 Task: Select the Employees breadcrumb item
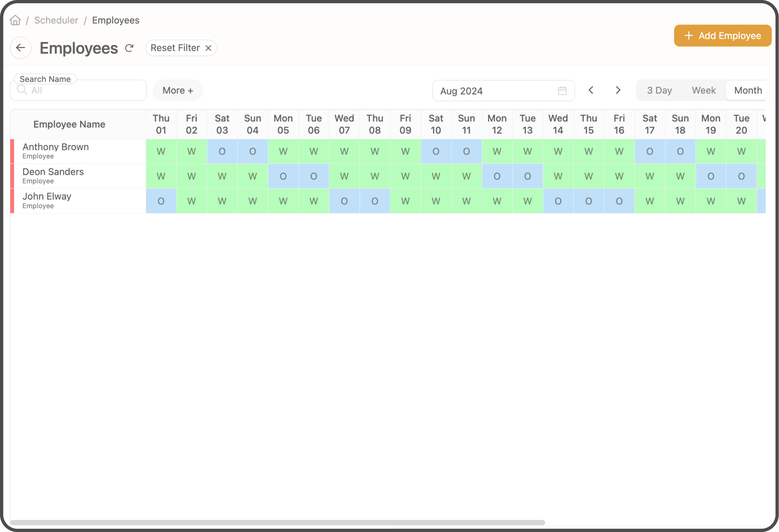116,20
